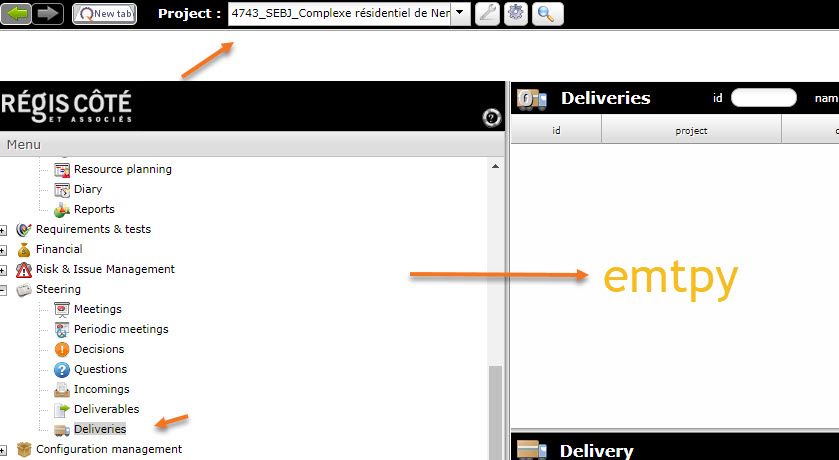Sort by project column header
Viewport: 839px width, 460px height.
(691, 131)
